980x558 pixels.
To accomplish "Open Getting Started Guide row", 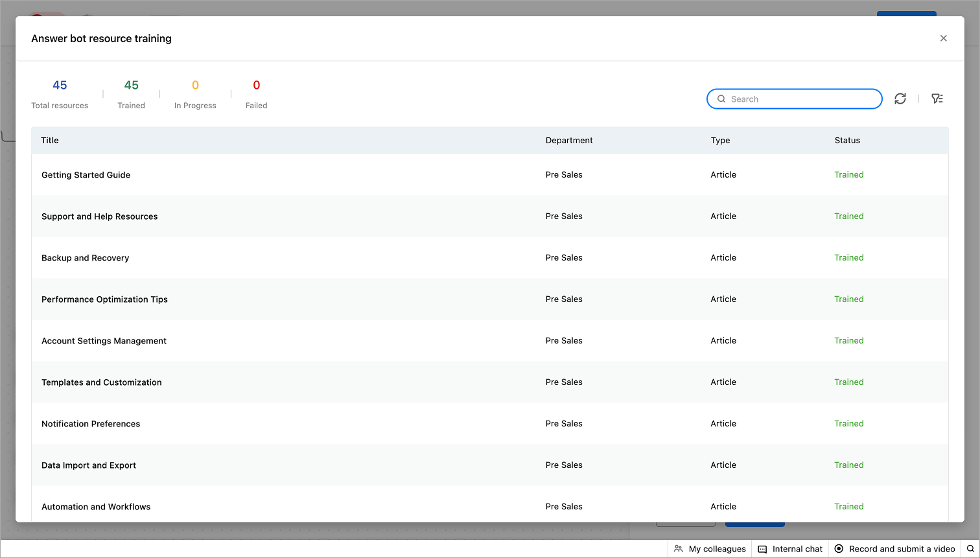I will click(x=490, y=175).
